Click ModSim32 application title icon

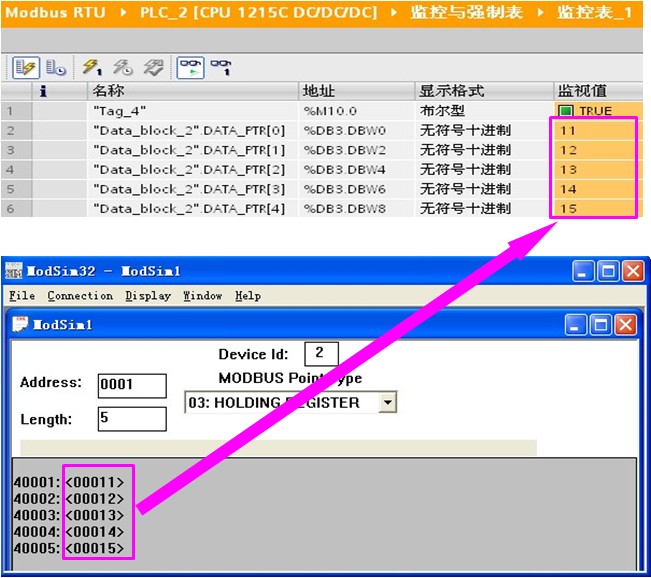(14, 271)
